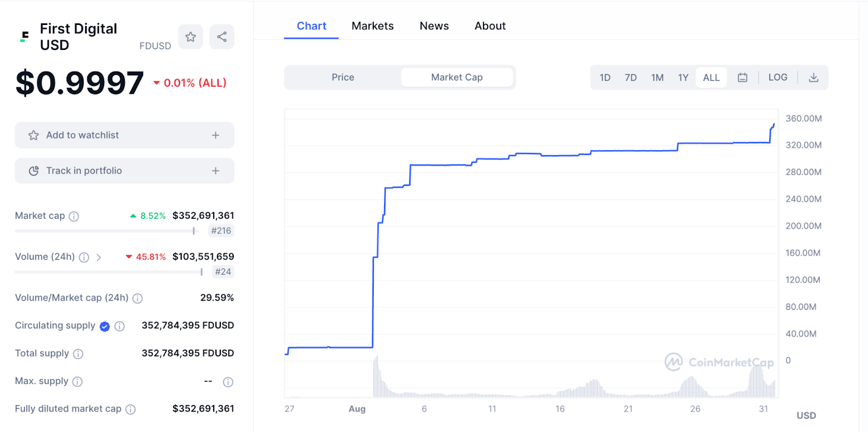Open the Markets tab
This screenshot has width=868, height=432.
click(x=372, y=26)
